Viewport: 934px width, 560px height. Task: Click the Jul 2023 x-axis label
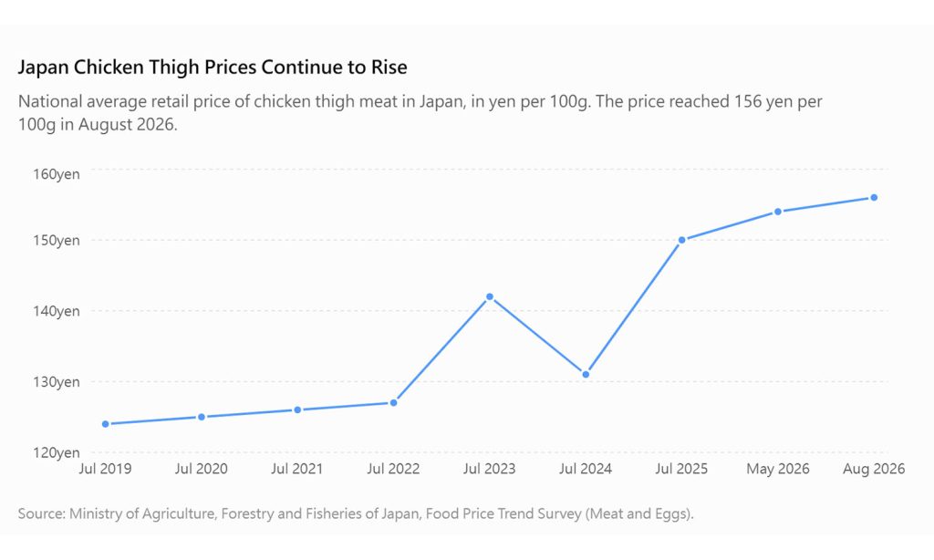coord(489,469)
